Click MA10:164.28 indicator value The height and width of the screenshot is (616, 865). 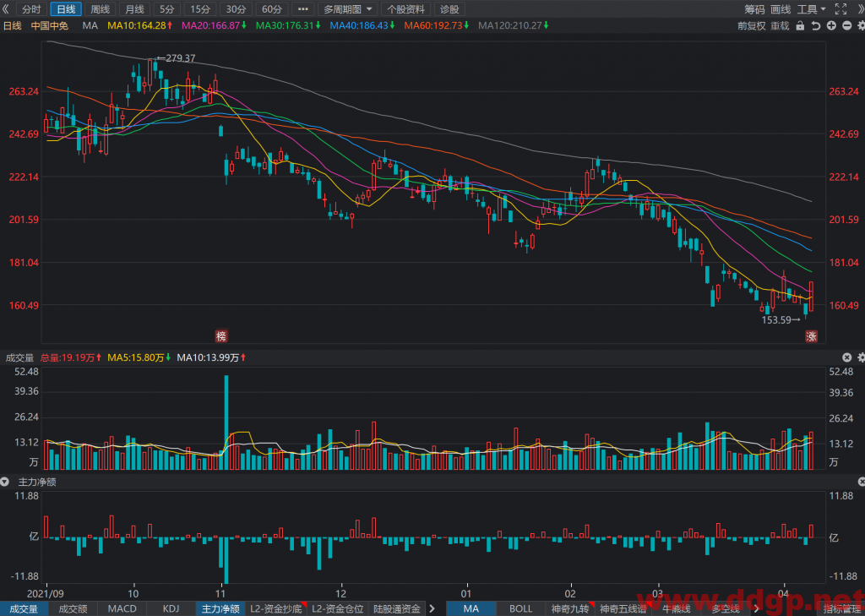point(140,25)
